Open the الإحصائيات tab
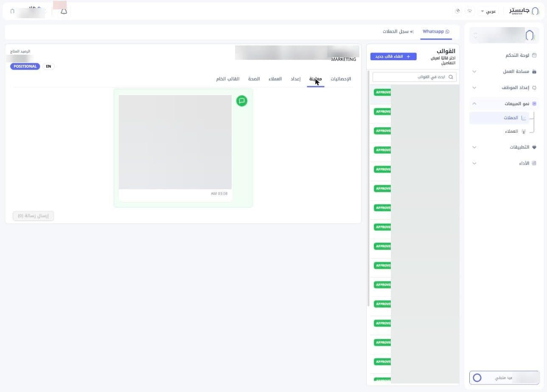 click(341, 79)
